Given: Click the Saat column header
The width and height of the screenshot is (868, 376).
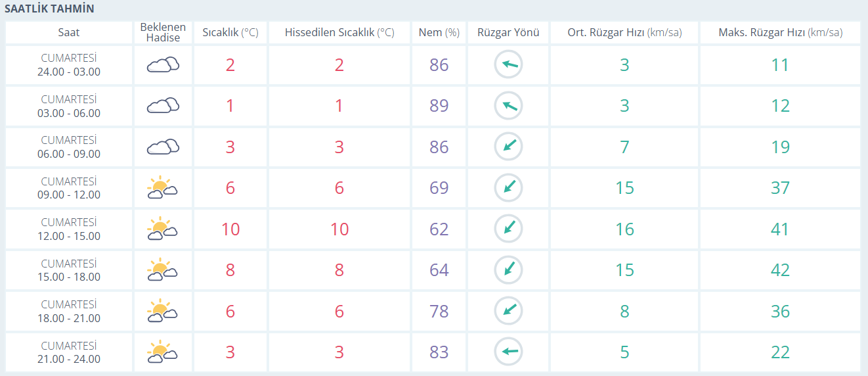Looking at the screenshot, I should pyautogui.click(x=68, y=33).
